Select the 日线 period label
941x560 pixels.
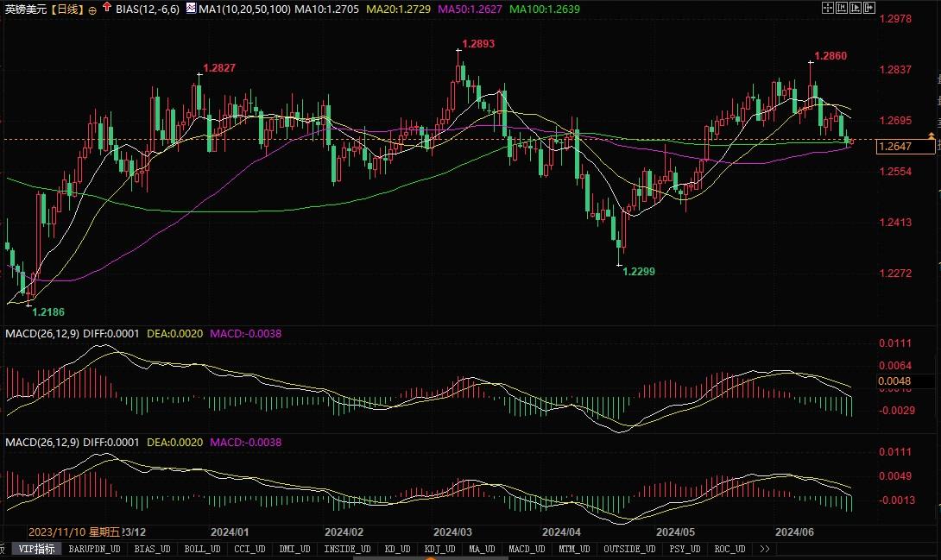(x=66, y=9)
